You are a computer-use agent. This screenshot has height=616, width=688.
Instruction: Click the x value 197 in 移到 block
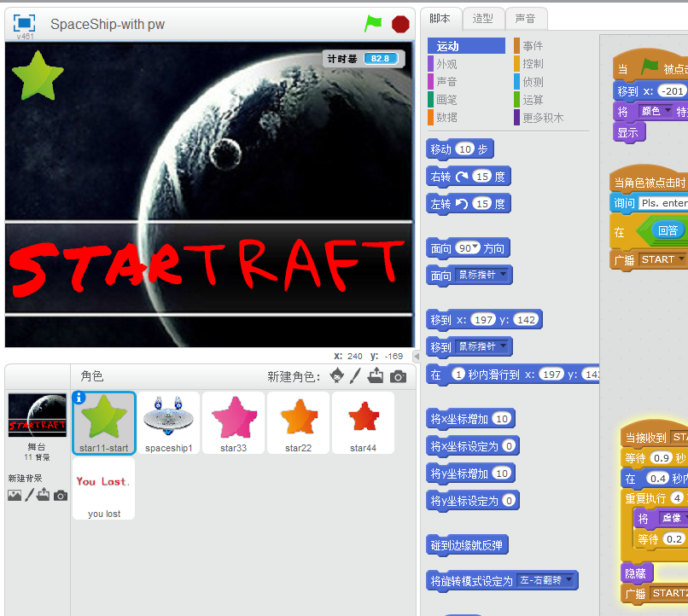click(x=483, y=320)
